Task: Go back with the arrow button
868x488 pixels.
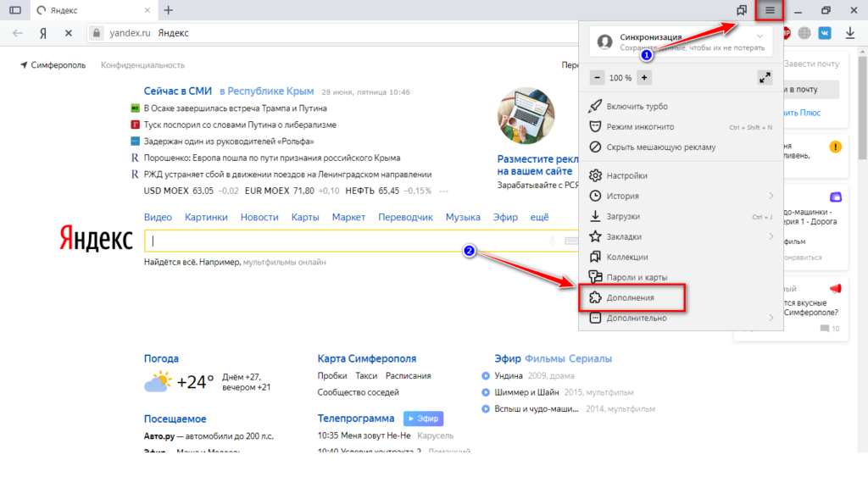Action: click(18, 33)
